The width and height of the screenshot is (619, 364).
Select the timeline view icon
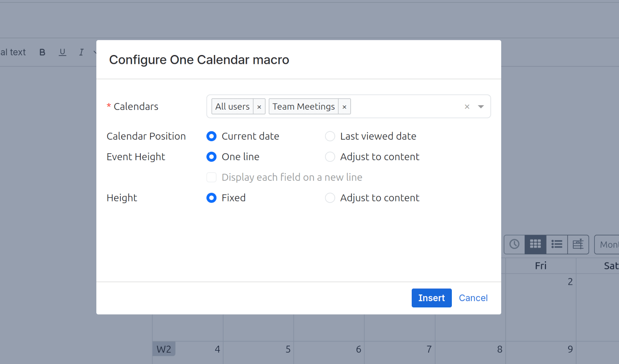(578, 244)
